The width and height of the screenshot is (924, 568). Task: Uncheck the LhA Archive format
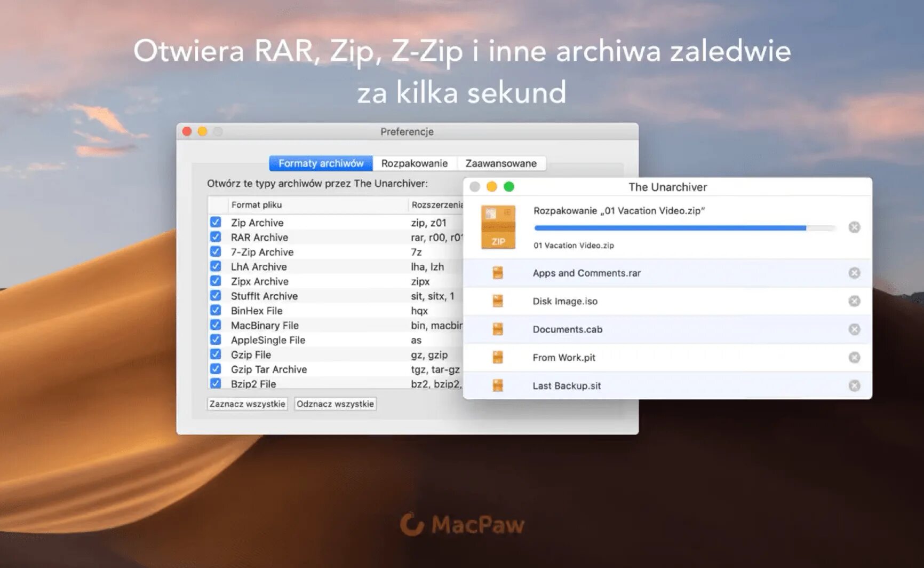(216, 266)
